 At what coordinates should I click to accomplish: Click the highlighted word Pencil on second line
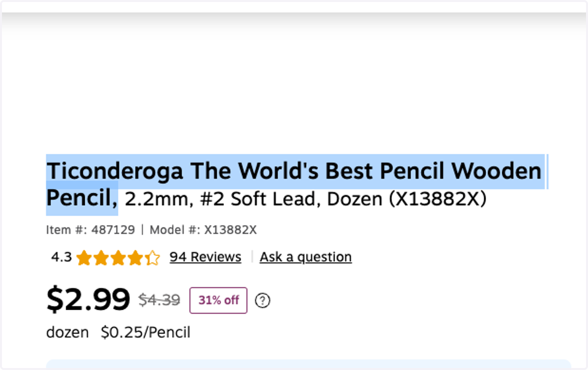coord(82,198)
